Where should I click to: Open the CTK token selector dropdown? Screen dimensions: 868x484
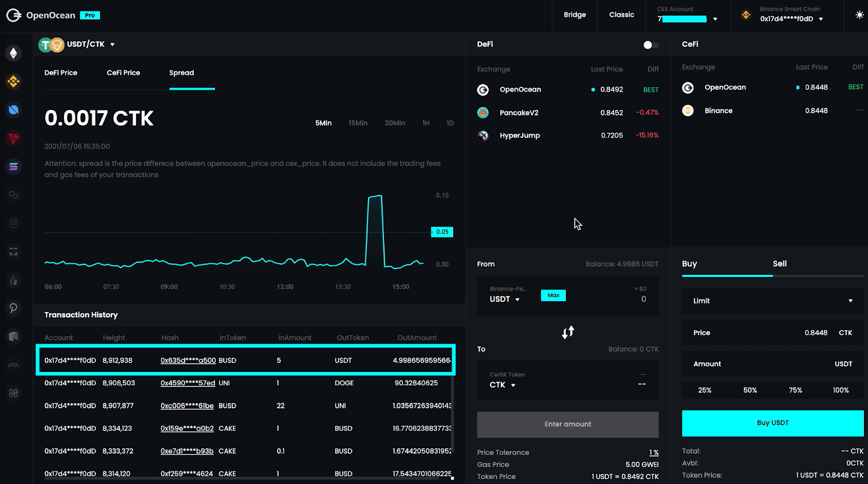point(502,385)
